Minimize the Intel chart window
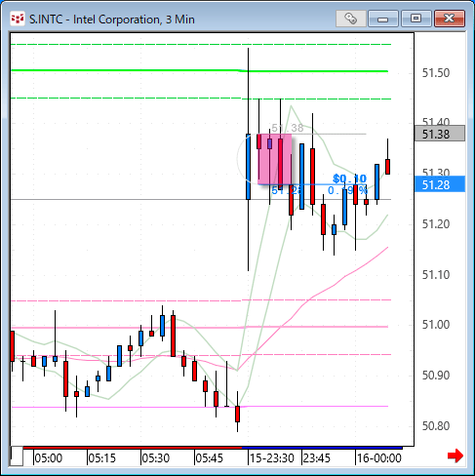 coord(383,19)
